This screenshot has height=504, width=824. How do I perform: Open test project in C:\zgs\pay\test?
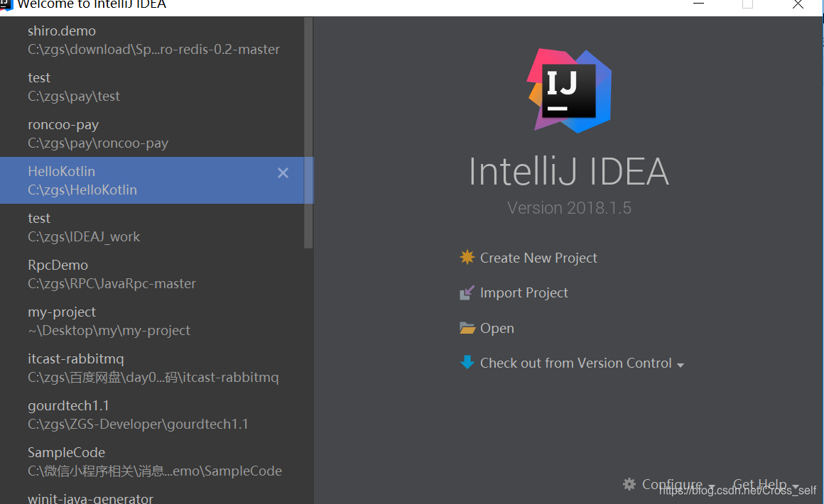click(152, 87)
